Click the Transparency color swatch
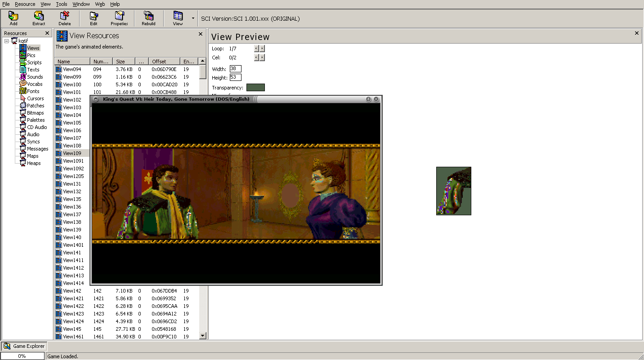 (x=255, y=87)
